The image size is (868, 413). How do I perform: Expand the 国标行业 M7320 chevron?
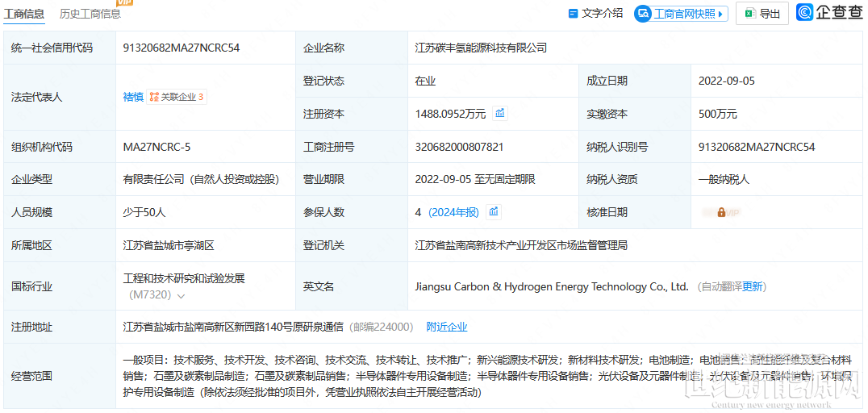click(x=182, y=296)
